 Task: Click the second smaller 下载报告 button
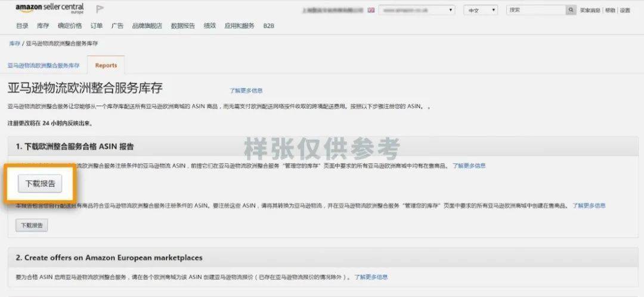[x=32, y=225]
